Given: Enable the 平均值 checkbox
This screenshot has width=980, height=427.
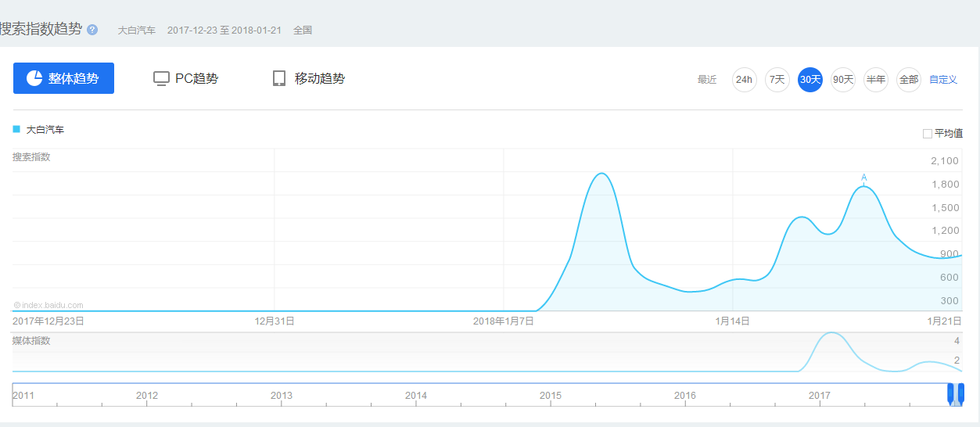Looking at the screenshot, I should pyautogui.click(x=928, y=134).
